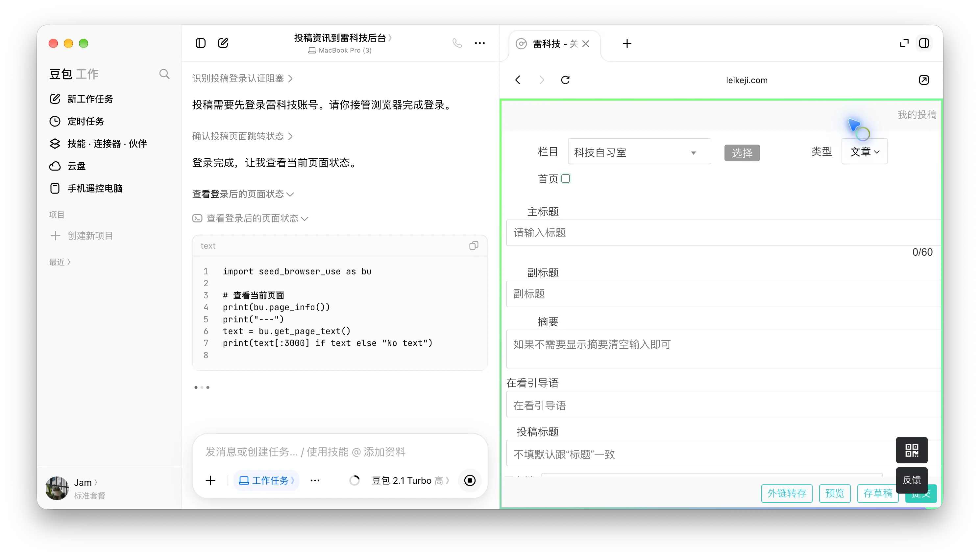
Task: Search with the magnifier icon in sidebar
Action: coord(164,74)
